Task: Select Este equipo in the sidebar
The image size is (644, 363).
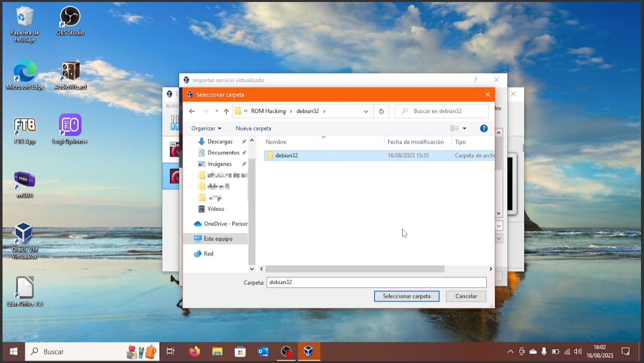Action: coord(217,239)
